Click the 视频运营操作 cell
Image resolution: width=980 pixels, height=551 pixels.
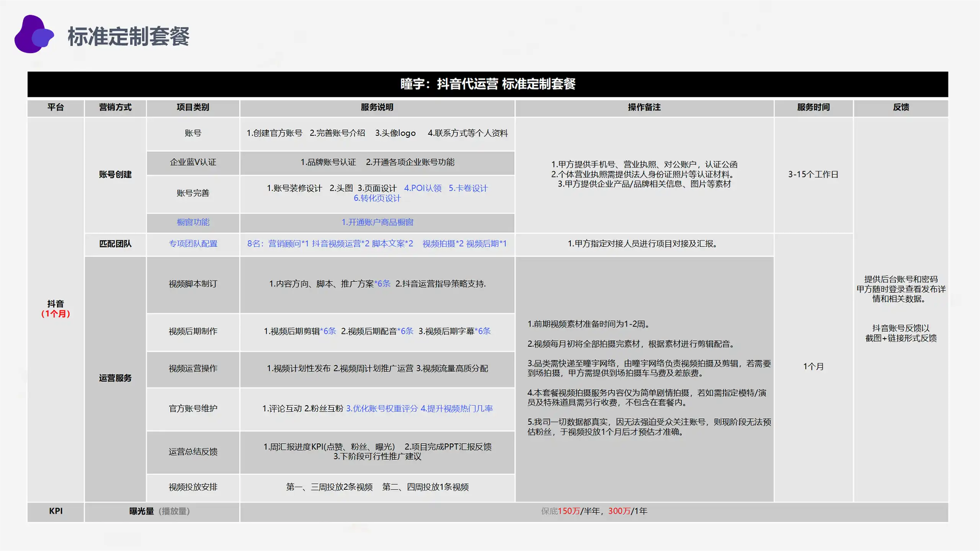click(x=193, y=369)
